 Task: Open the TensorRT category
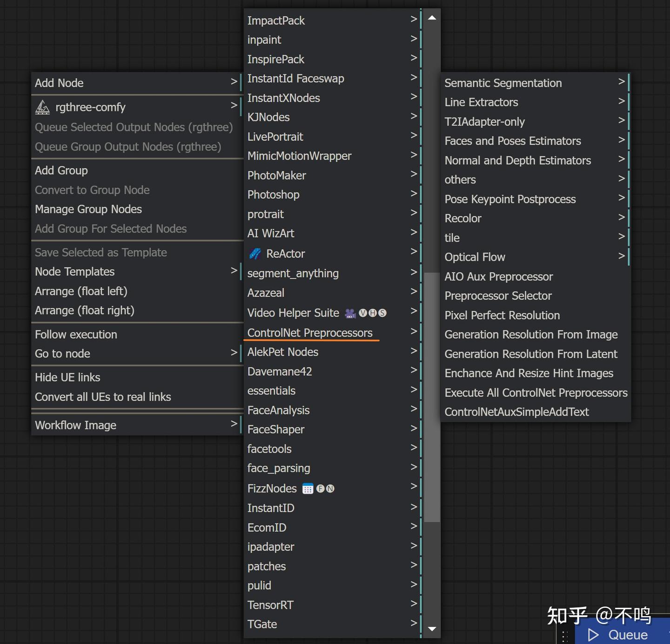pyautogui.click(x=333, y=605)
